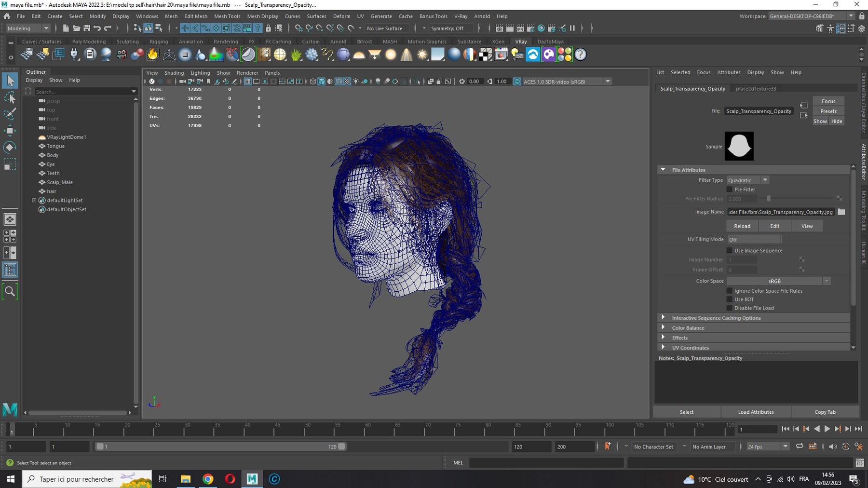
Task: Click the Load Attributes button
Action: [756, 412]
